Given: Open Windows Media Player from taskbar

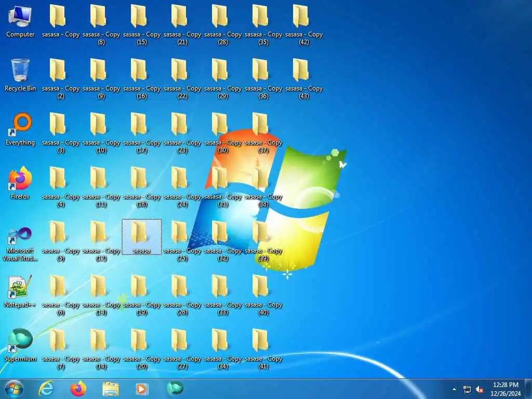Looking at the screenshot, I should [141, 389].
